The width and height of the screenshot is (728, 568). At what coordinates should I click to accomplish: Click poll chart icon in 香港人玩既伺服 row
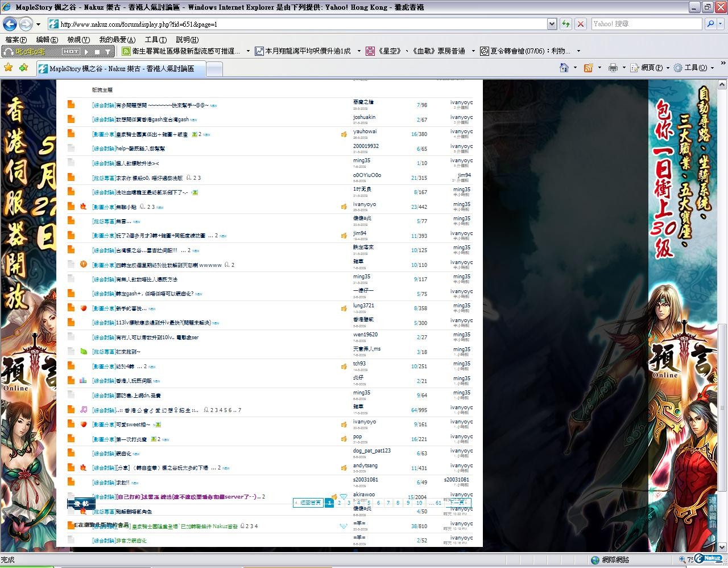click(84, 380)
